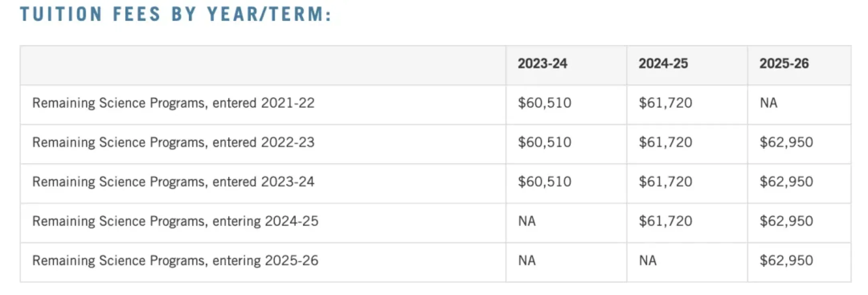The height and width of the screenshot is (295, 868).
Task: Select $62,950 in the entered 2023-24 row
Action: click(786, 182)
